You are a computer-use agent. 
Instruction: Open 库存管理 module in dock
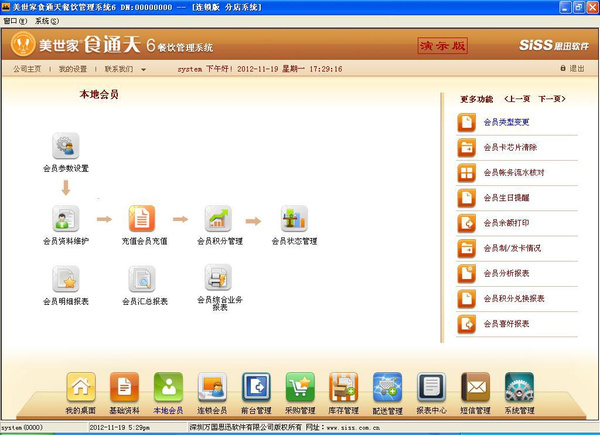click(344, 387)
